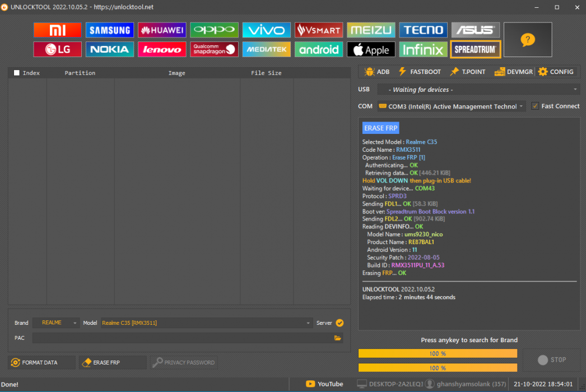This screenshot has height=392, width=586.
Task: Select the Samsung brand logo
Action: point(109,30)
